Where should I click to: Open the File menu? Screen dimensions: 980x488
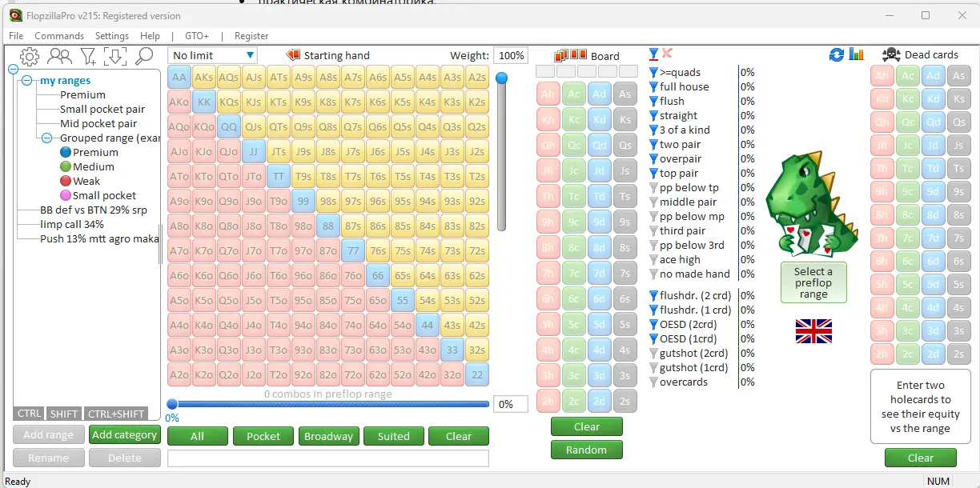point(16,36)
